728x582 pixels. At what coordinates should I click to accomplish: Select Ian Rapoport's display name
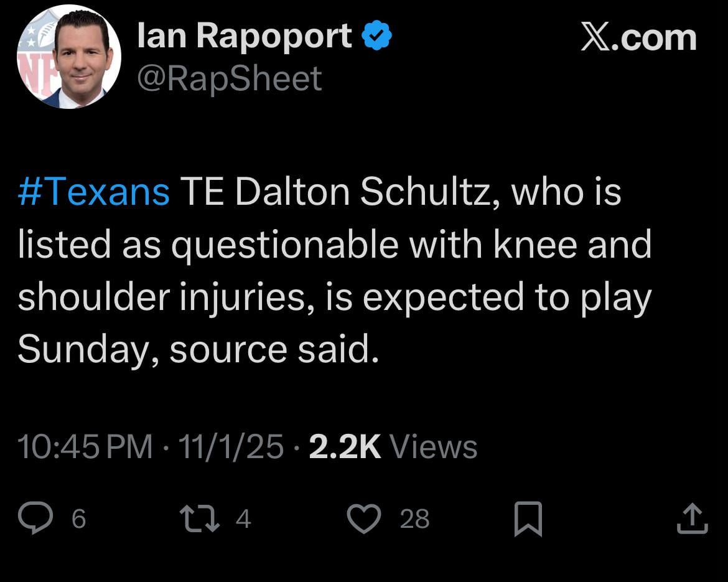(245, 34)
